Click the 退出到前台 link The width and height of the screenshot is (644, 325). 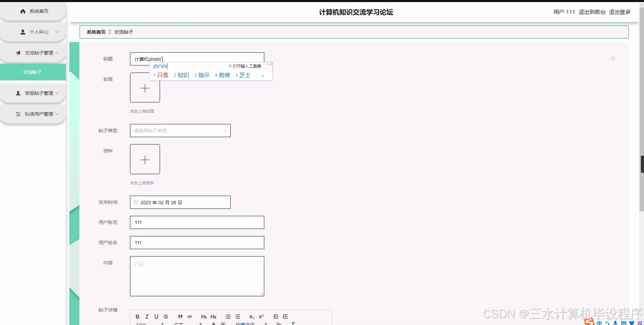tap(592, 12)
